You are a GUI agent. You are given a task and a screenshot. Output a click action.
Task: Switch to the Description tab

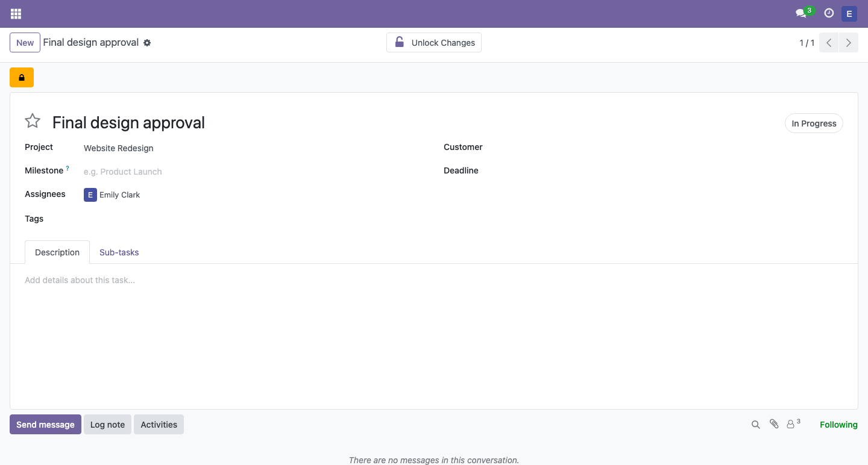pyautogui.click(x=57, y=252)
